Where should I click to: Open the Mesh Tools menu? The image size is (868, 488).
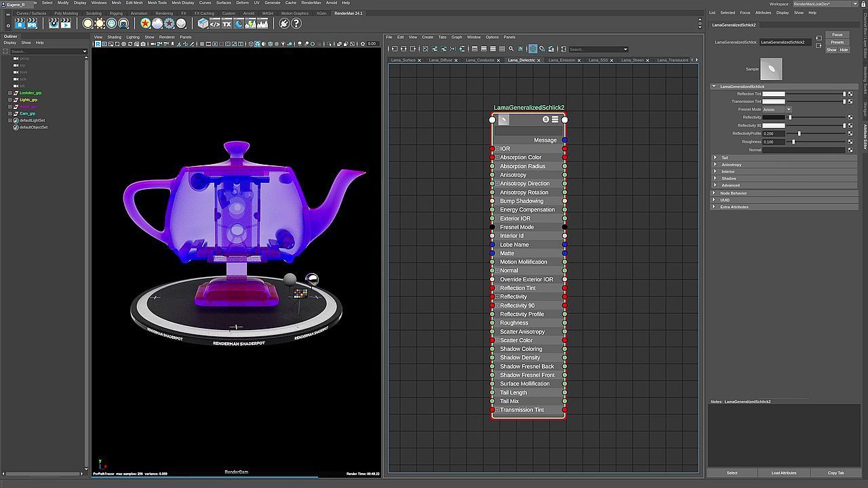click(157, 3)
